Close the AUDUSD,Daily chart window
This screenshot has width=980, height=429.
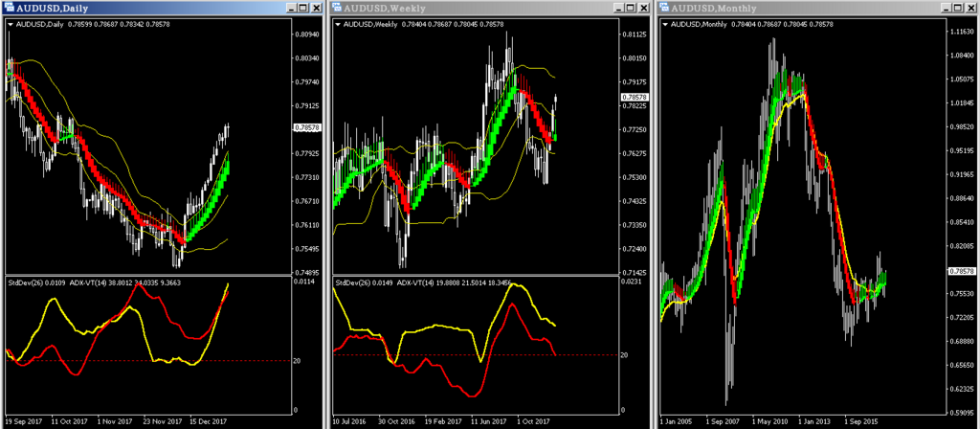pos(315,8)
